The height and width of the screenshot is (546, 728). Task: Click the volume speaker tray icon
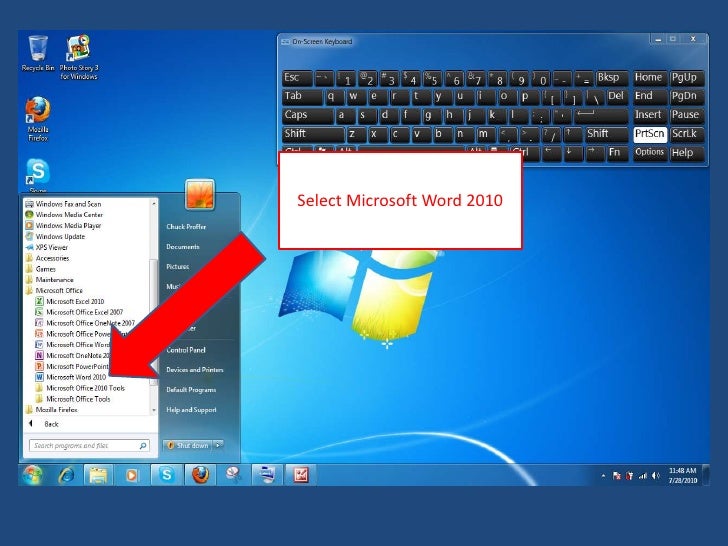coord(656,475)
